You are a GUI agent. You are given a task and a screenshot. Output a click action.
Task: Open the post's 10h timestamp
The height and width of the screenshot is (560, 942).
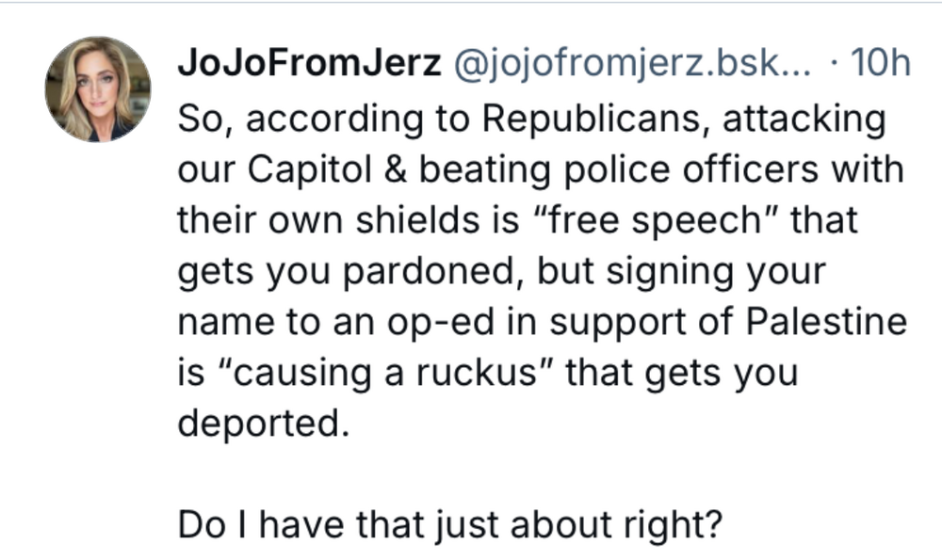879,65
